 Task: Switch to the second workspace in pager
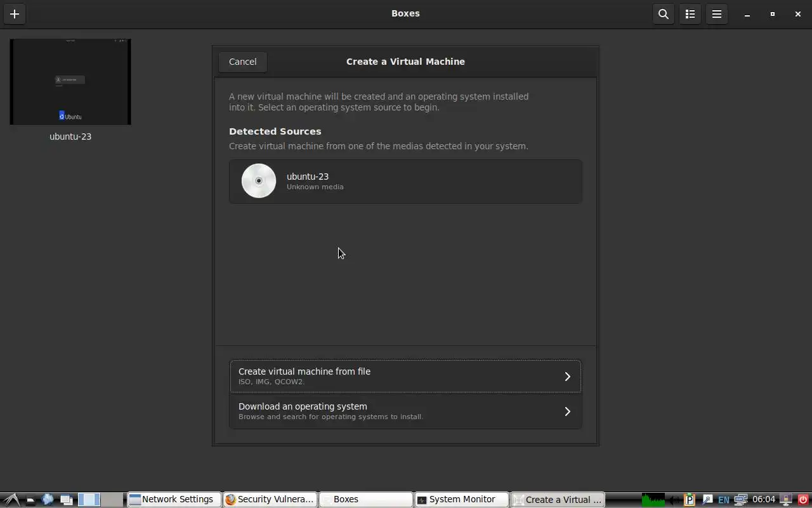coord(112,500)
